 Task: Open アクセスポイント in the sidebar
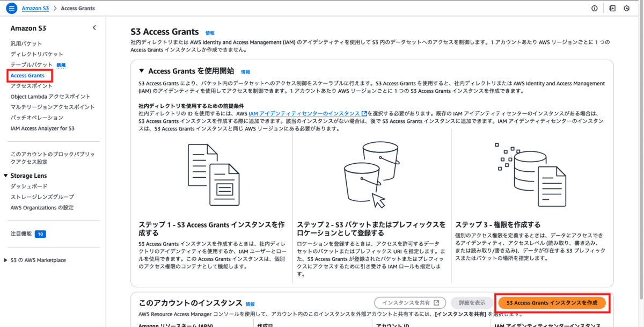tap(32, 86)
